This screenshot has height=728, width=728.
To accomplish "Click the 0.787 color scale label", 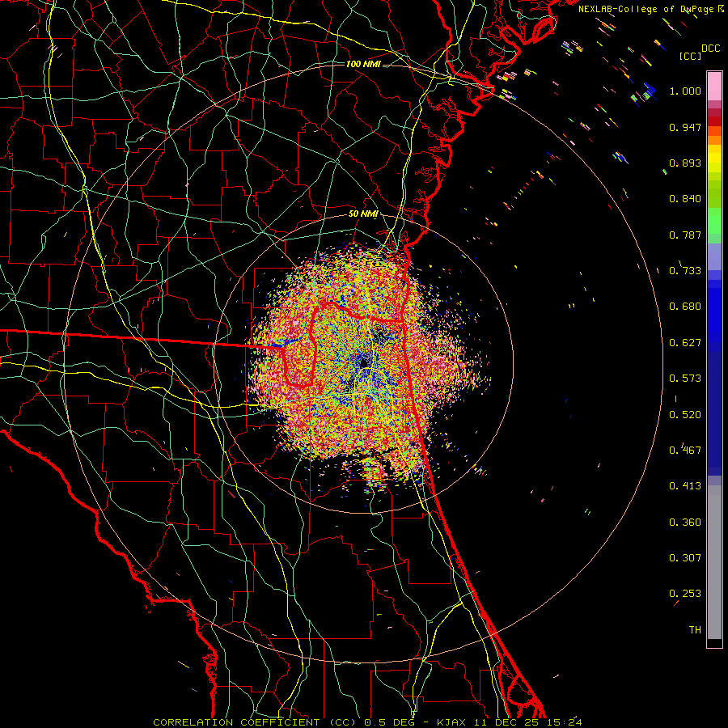I will [685, 235].
